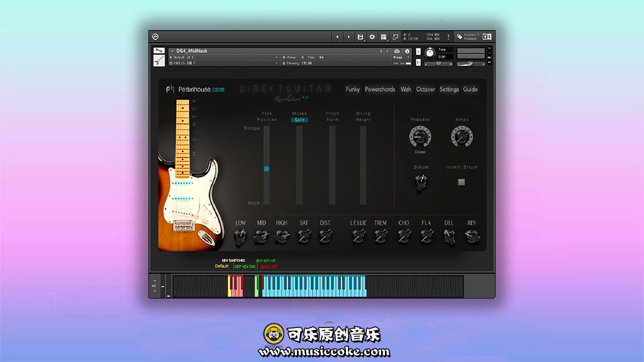Screen dimensions: 644x362
Task: Click the Default key switch label
Action: tap(221, 266)
